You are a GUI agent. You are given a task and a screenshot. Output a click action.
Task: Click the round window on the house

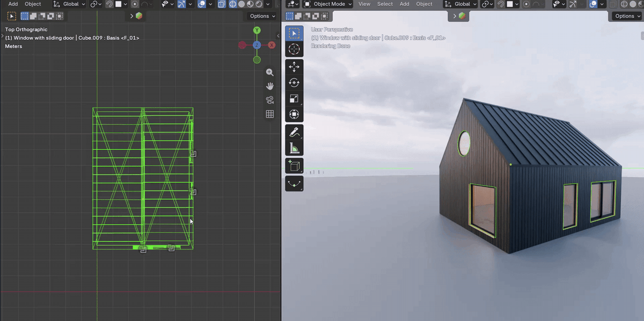tap(464, 143)
